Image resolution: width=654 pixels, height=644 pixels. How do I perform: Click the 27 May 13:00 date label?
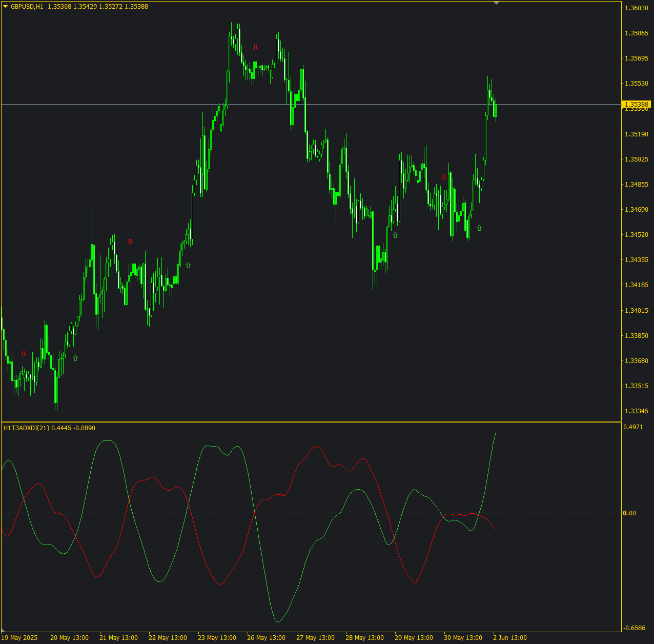click(x=315, y=638)
